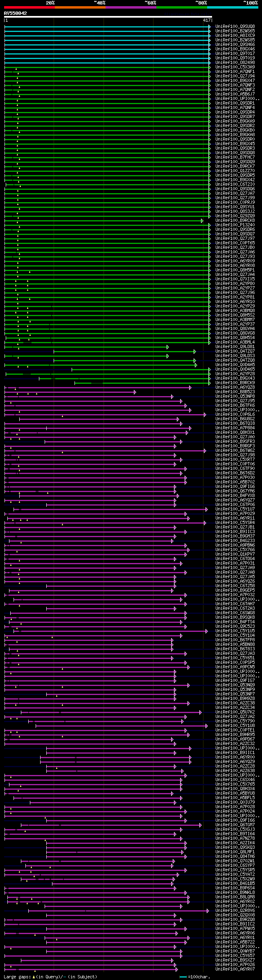262x980 pixels.
Task: Select hit UniRef100_Q0D4A5
Action: pos(235,365)
